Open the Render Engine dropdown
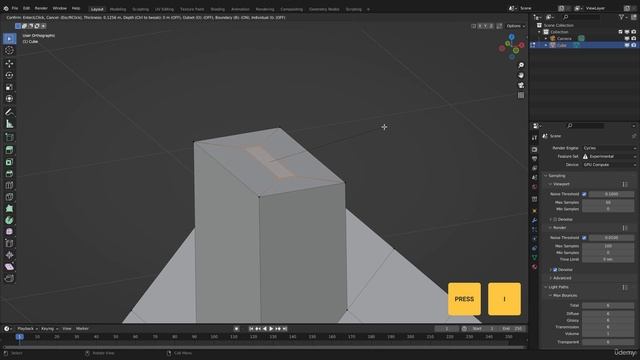Image resolution: width=640 pixels, height=360 pixels. [x=609, y=148]
